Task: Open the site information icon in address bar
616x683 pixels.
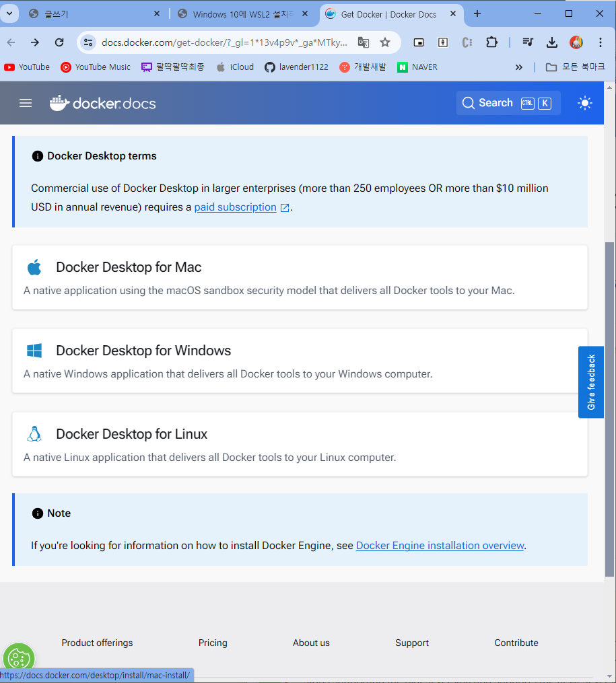Action: [x=88, y=42]
